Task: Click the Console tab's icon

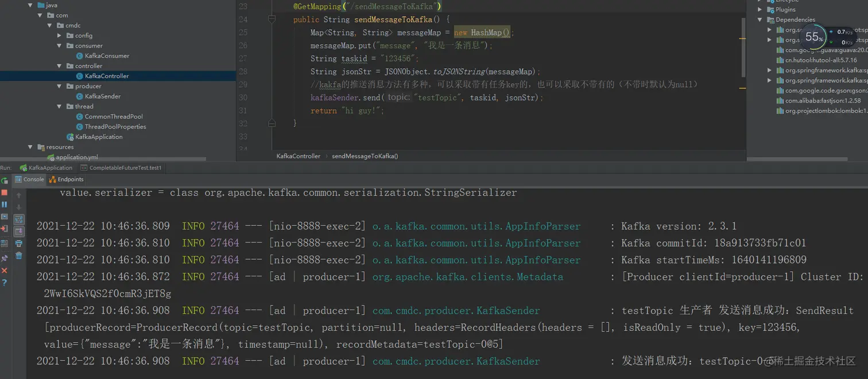Action: [18, 179]
